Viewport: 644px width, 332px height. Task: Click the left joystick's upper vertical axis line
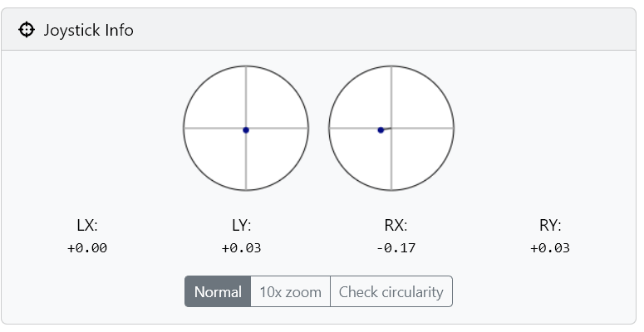(246, 97)
